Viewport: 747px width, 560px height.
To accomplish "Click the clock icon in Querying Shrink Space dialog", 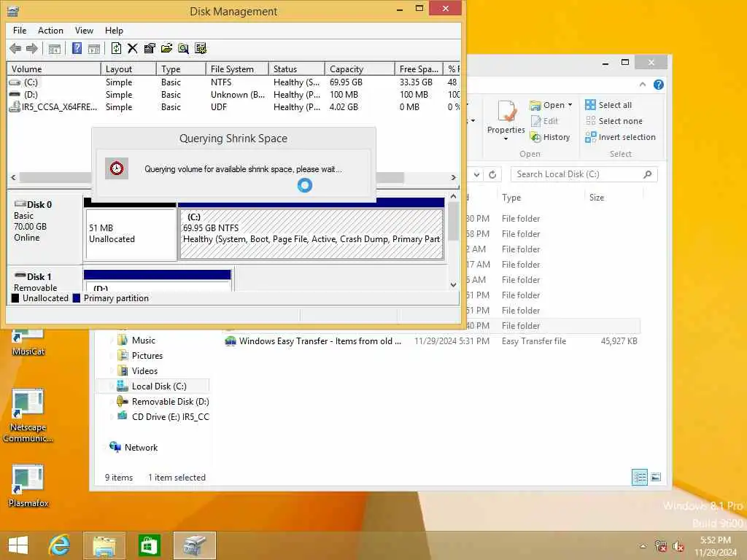I will click(117, 168).
